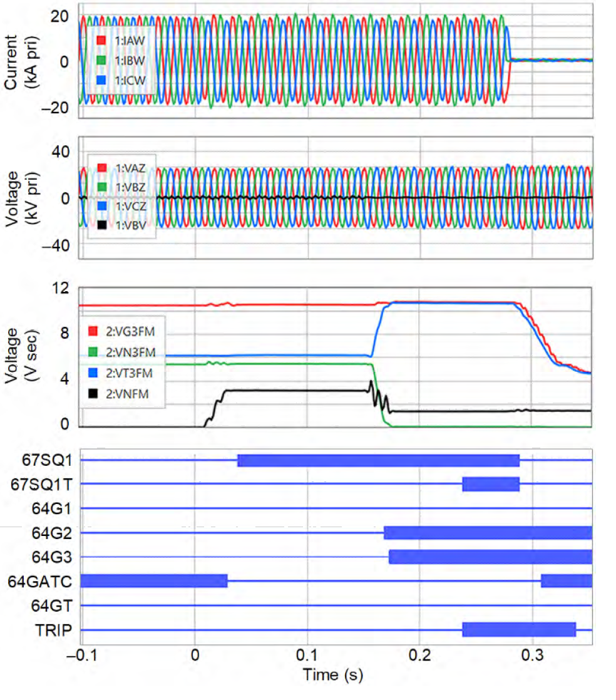Select the 2:VNFM legend label

pyautogui.click(x=127, y=394)
